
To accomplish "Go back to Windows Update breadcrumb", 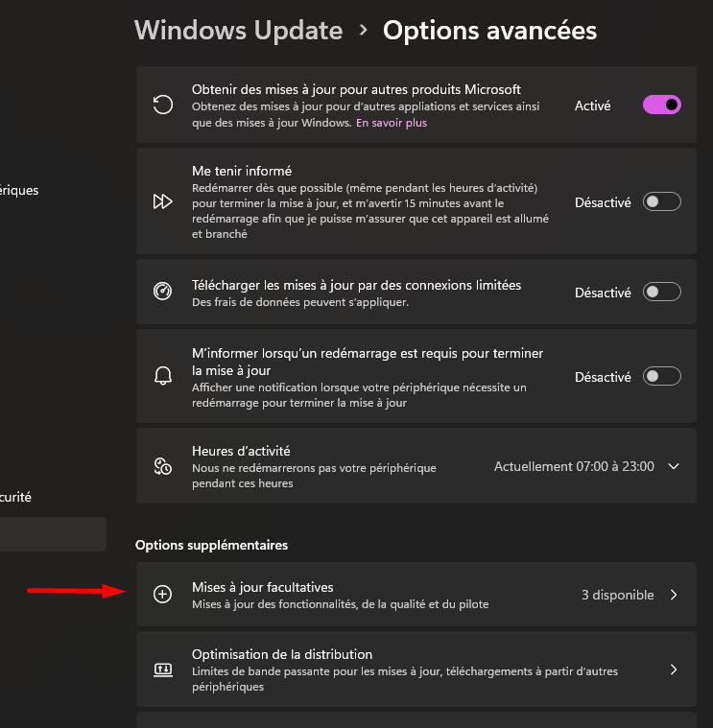I will (239, 31).
